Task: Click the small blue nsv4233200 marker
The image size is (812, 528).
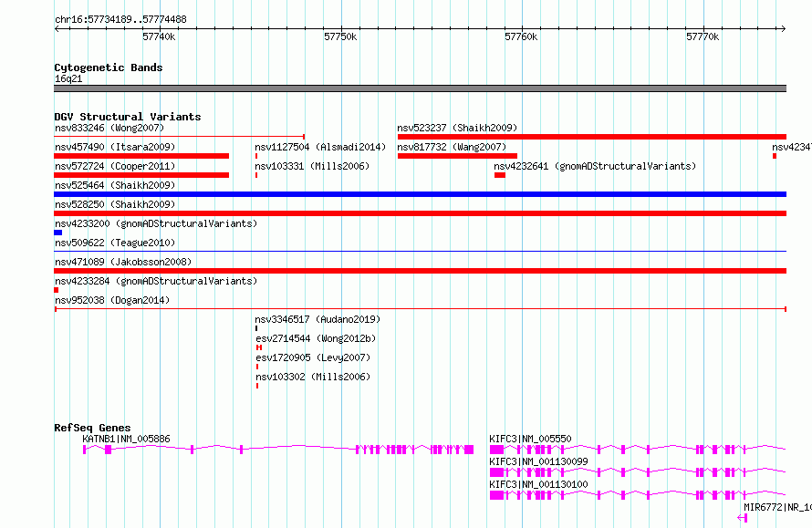Action: point(58,233)
